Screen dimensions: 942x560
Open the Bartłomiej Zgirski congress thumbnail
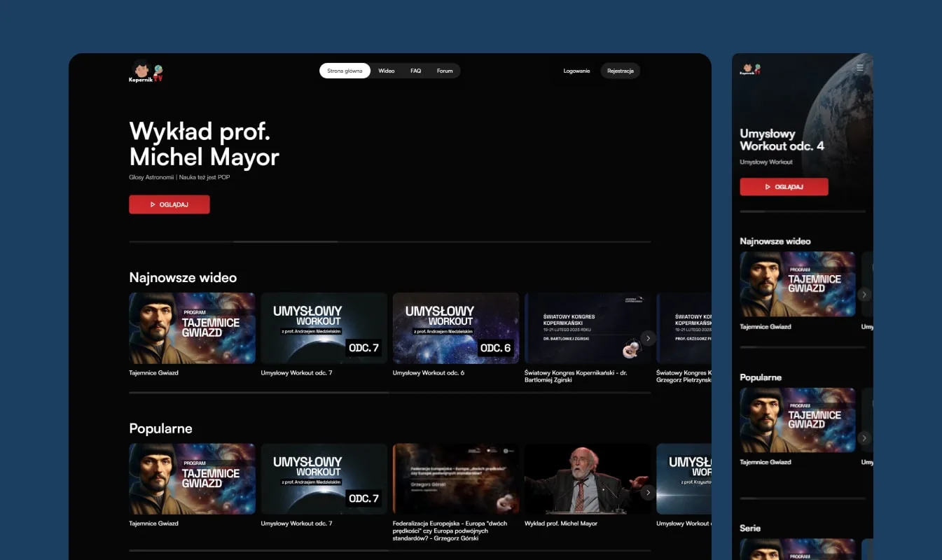tap(588, 328)
